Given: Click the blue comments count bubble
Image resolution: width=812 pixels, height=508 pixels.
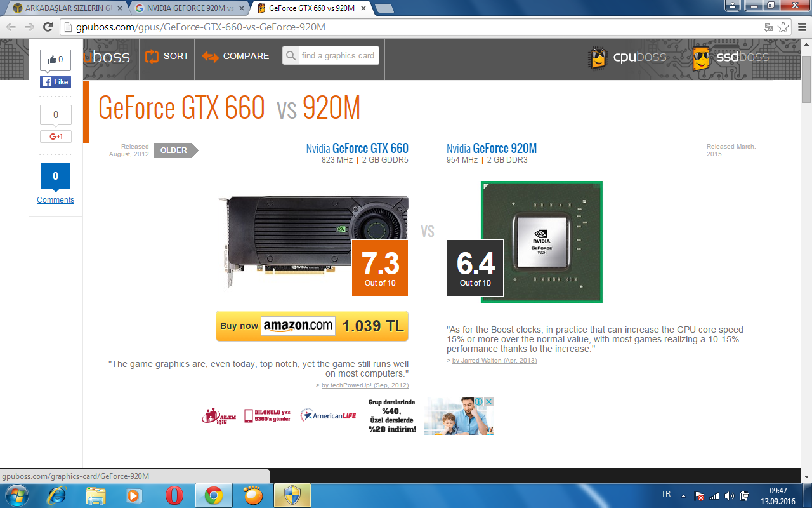Looking at the screenshot, I should 56,177.
